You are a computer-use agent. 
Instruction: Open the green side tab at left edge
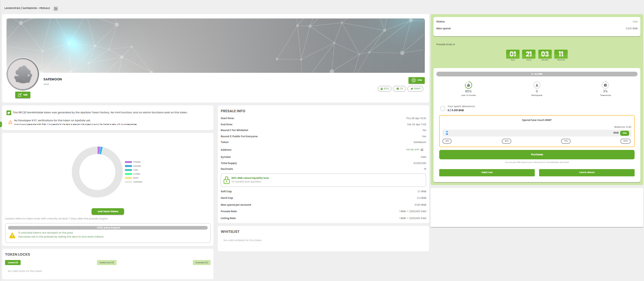click(x=1, y=125)
